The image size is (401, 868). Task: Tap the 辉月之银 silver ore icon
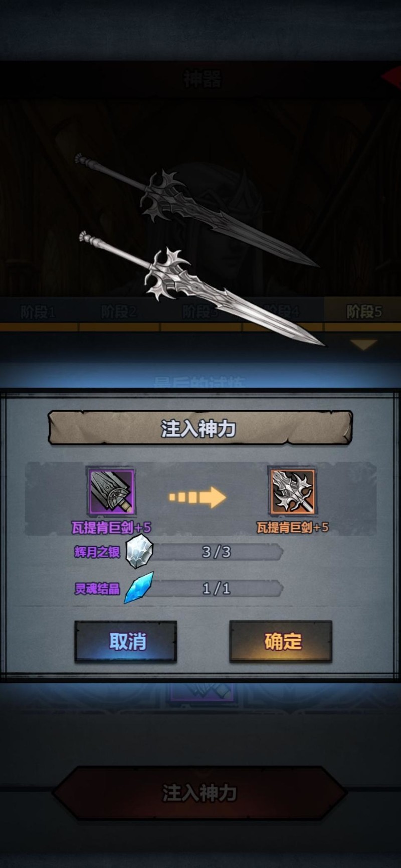[139, 551]
